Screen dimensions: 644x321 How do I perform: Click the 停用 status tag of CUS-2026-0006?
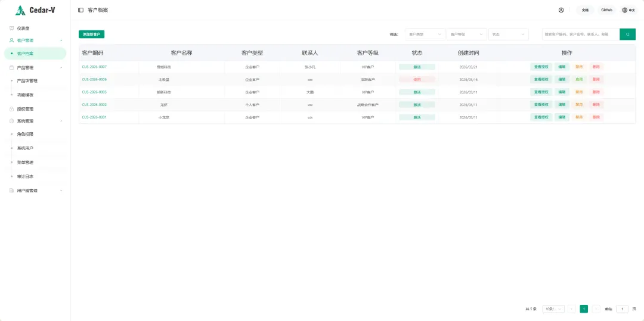coord(417,80)
